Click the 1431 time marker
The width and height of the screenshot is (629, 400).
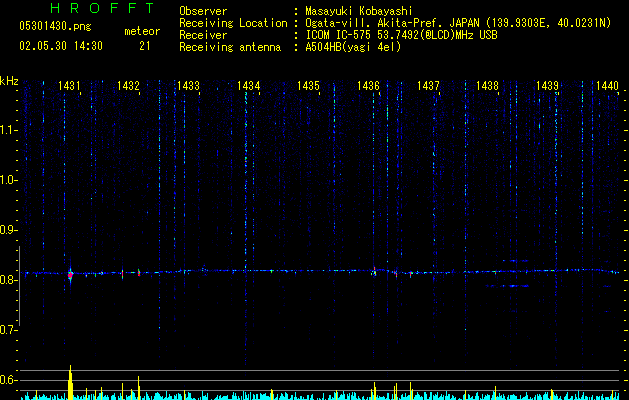[x=69, y=85]
